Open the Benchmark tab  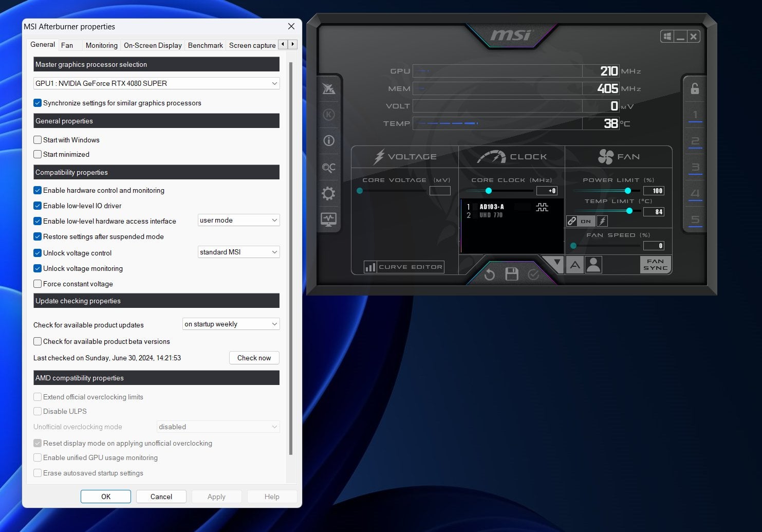pos(206,45)
